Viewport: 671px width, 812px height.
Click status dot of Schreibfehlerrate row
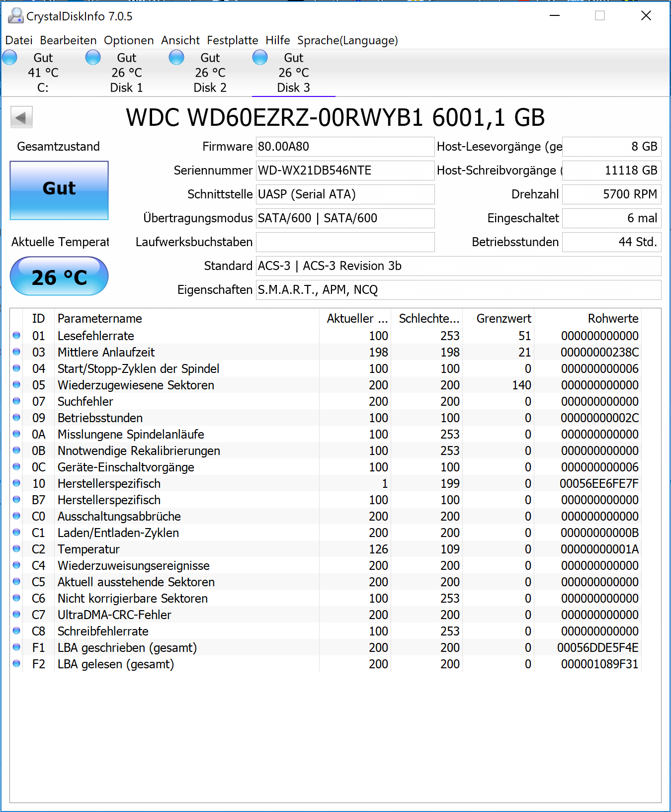pos(16,631)
